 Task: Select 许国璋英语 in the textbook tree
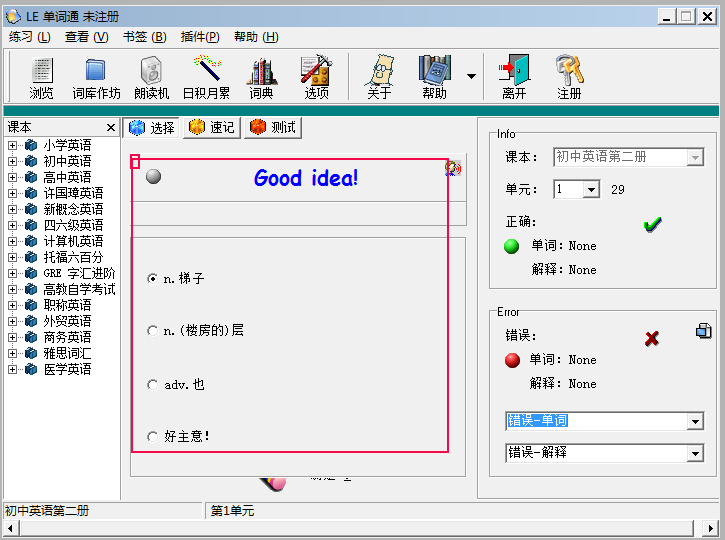73,193
